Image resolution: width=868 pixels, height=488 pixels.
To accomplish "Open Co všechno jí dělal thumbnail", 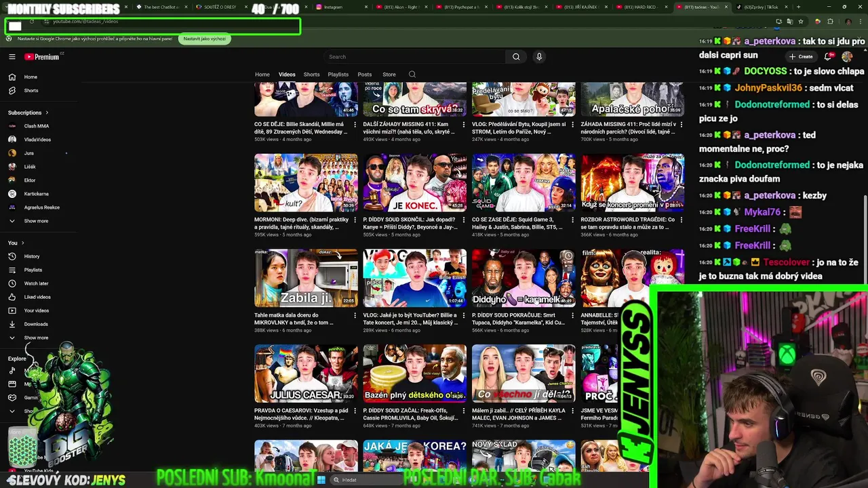I will tap(524, 373).
